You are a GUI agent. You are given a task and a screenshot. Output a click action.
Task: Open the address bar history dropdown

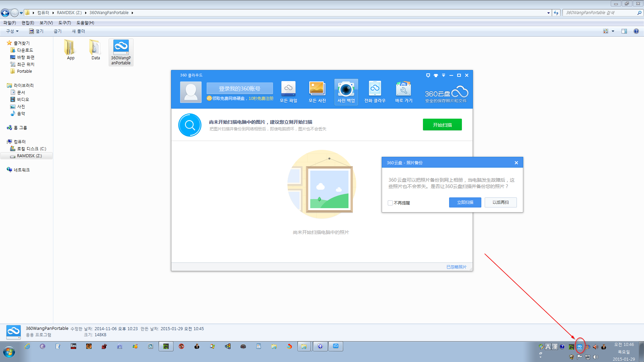pyautogui.click(x=548, y=13)
